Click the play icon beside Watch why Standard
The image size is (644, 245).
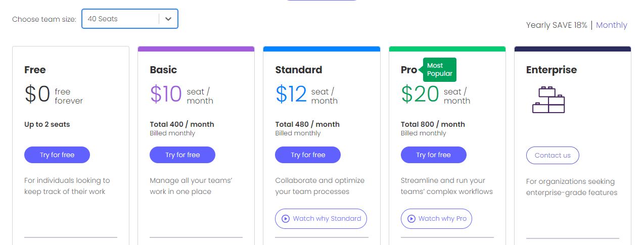point(286,219)
